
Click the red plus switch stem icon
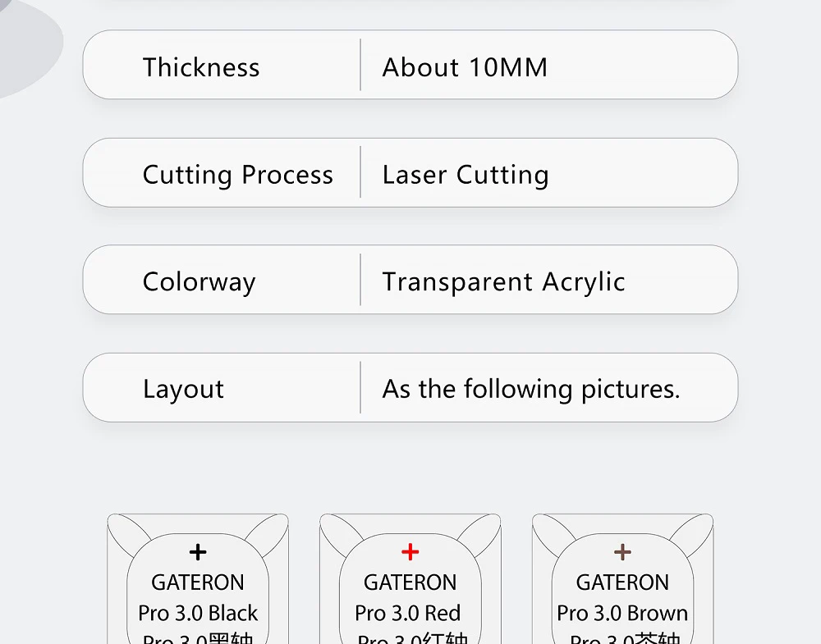click(x=410, y=552)
